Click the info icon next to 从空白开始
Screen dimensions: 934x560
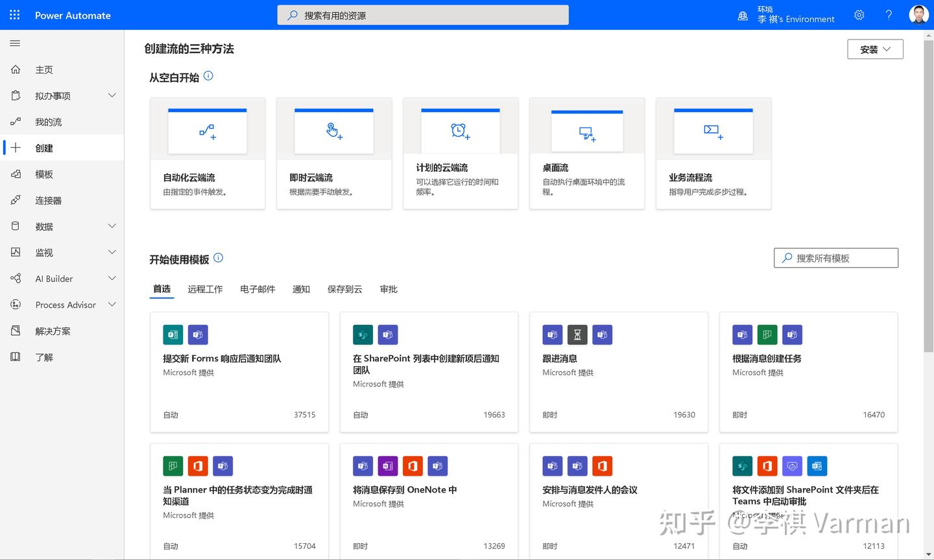point(208,75)
